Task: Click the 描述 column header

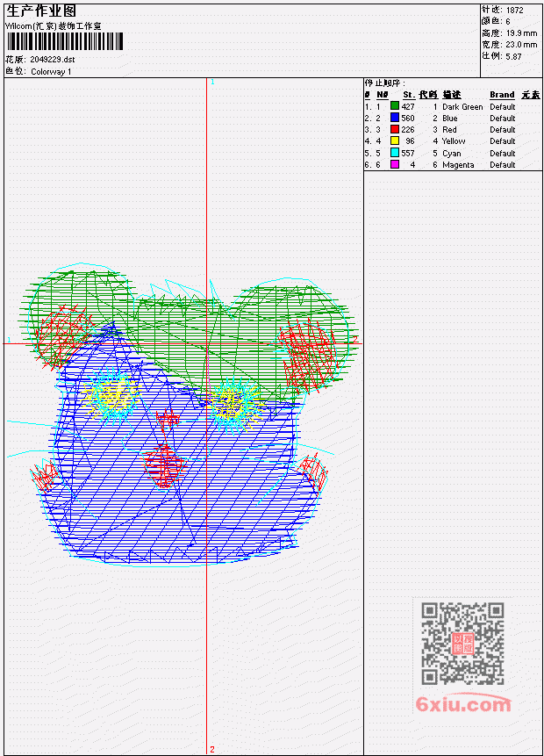Action: [x=452, y=95]
